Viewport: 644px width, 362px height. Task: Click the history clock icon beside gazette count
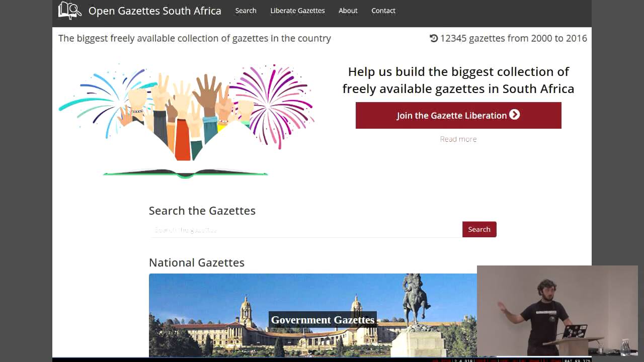pyautogui.click(x=434, y=38)
